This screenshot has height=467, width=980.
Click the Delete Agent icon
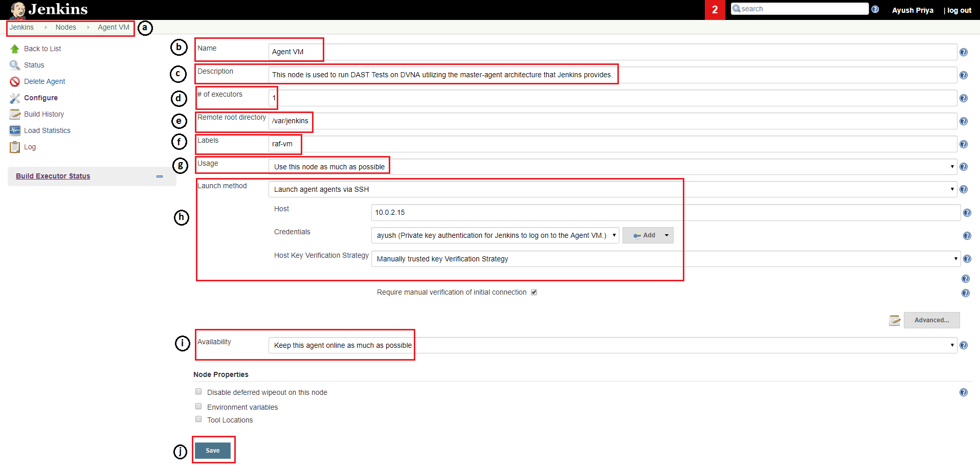click(x=15, y=81)
